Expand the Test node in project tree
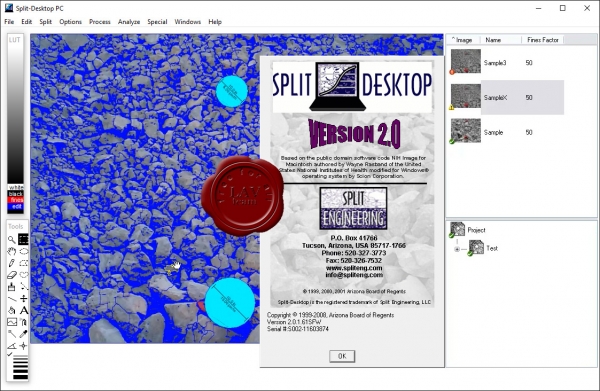 tap(457, 249)
